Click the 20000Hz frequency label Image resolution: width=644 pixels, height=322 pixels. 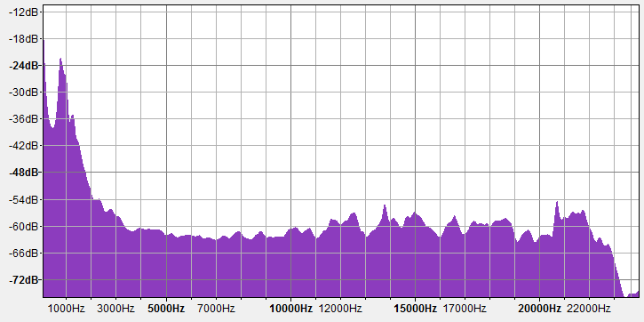[539, 309]
